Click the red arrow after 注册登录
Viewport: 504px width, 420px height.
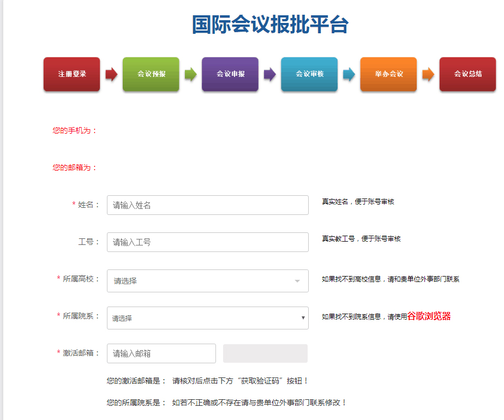111,74
